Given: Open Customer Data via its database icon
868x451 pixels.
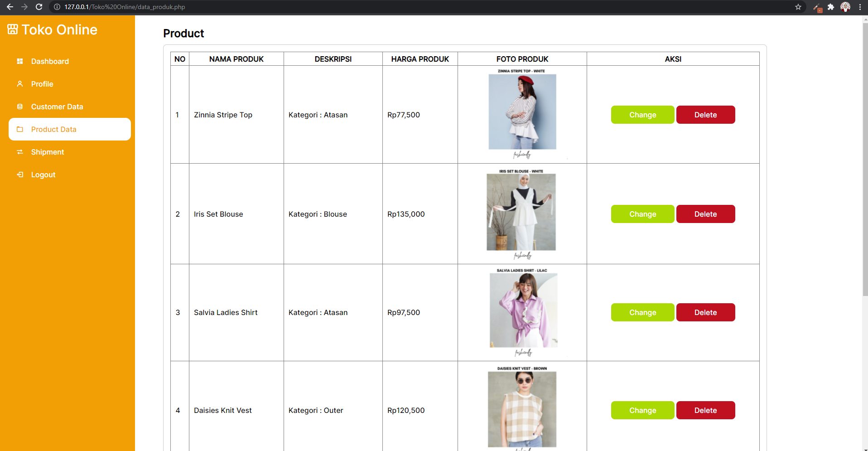Looking at the screenshot, I should pyautogui.click(x=20, y=107).
